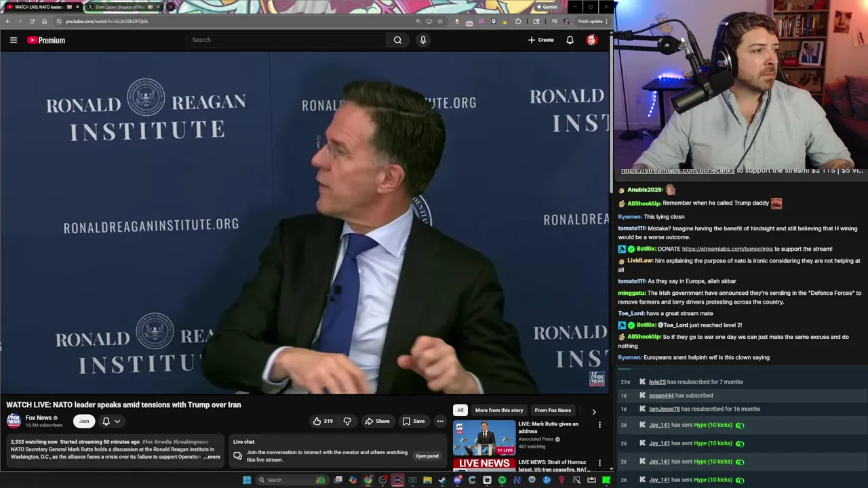Open Task View on the taskbar
Viewport: 868px width, 488px height.
[338, 480]
